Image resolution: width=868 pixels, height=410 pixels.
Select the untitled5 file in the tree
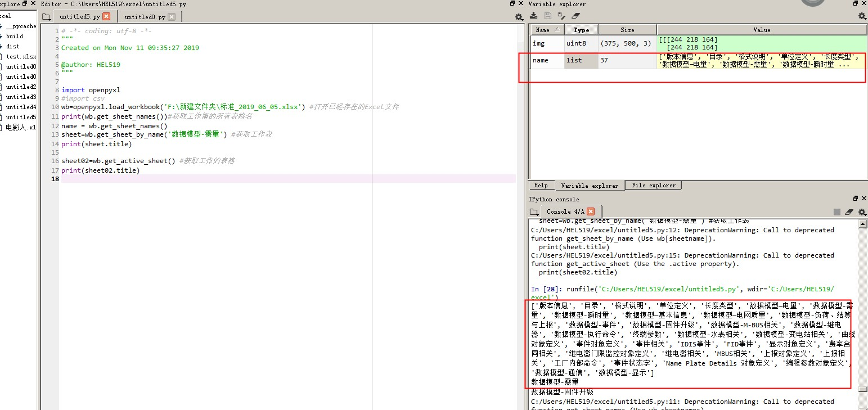coord(21,117)
